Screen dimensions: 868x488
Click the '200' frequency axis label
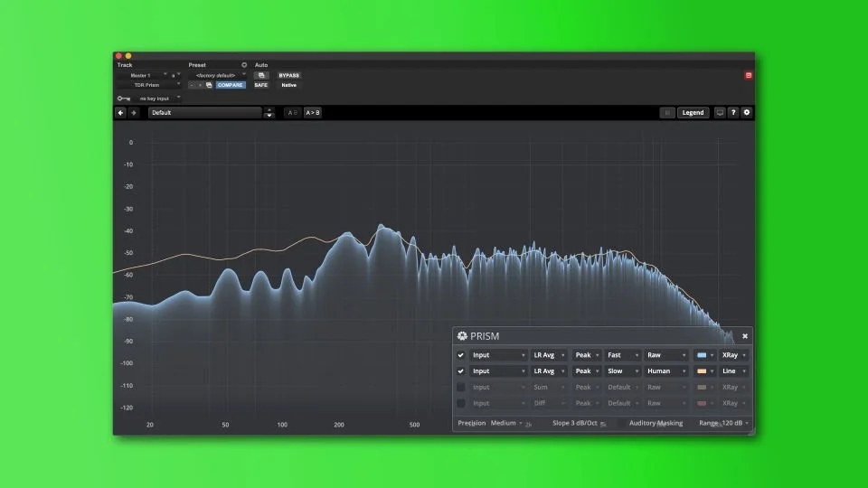[339, 425]
